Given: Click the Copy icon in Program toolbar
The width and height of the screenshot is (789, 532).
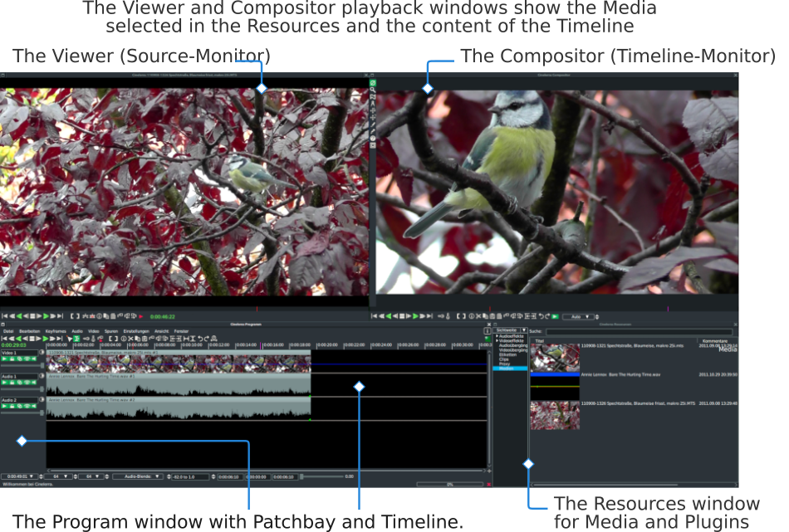Looking at the screenshot, I should (x=137, y=339).
